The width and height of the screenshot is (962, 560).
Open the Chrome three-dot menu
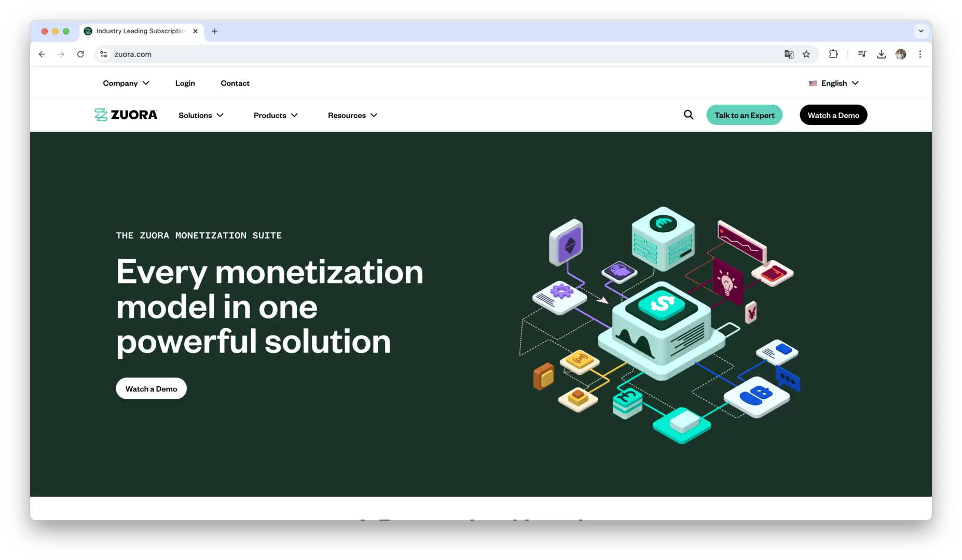click(x=920, y=54)
